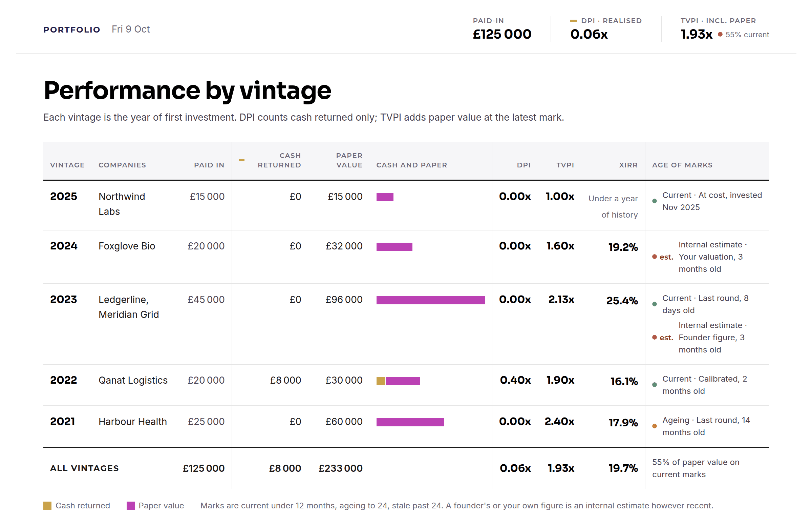The height and width of the screenshot is (526, 812).
Task: Click the COMPANIES column header
Action: (122, 165)
